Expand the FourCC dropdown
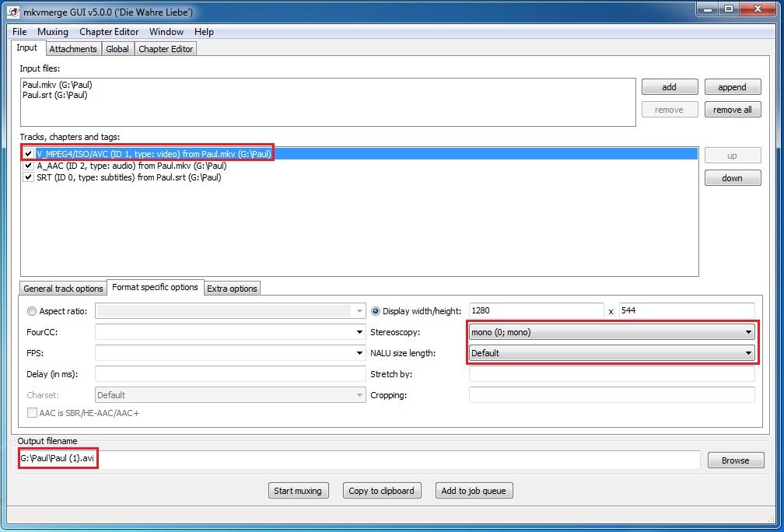Viewport: 784px width, 532px height. pyautogui.click(x=359, y=332)
